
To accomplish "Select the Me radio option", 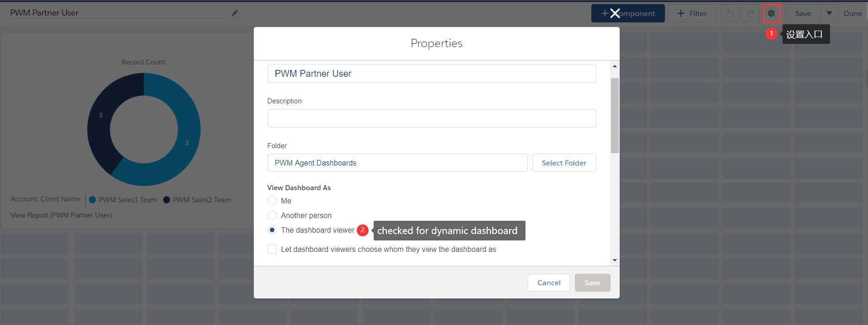I will (x=272, y=201).
